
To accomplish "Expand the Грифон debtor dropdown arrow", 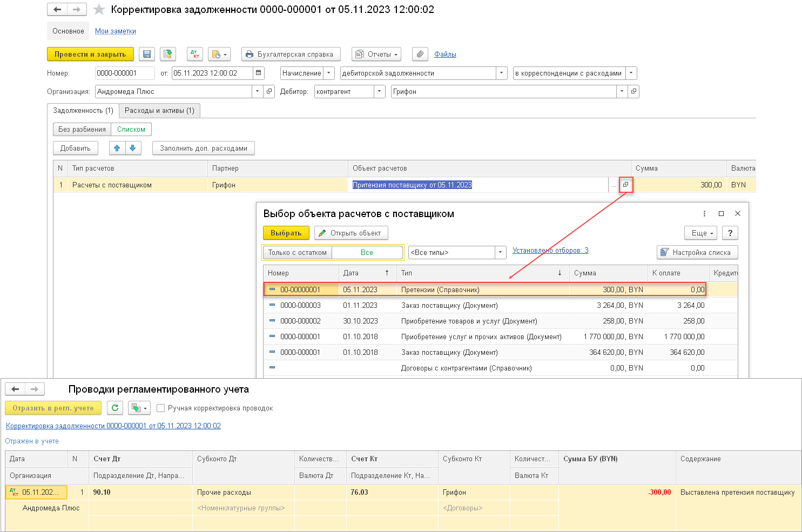I will [622, 91].
